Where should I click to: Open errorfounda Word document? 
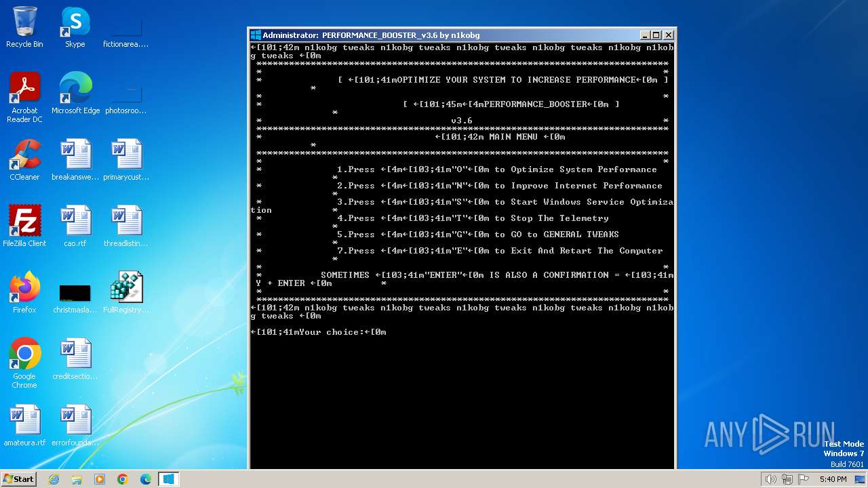75,426
